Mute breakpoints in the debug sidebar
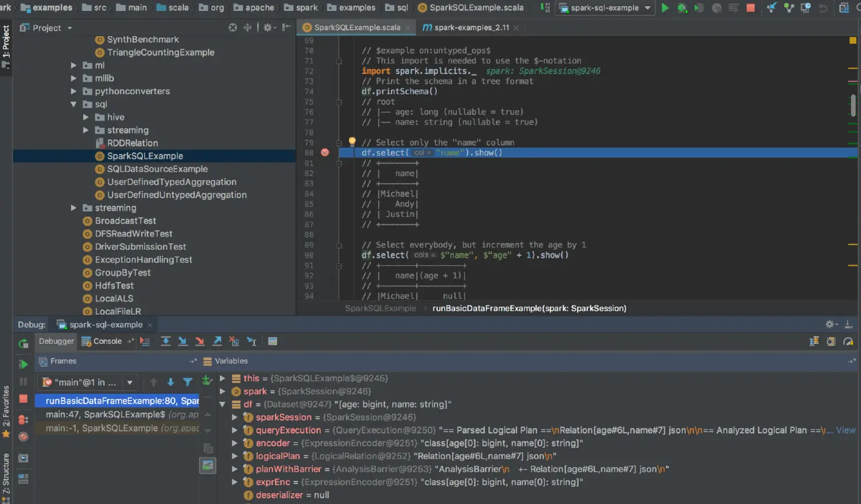Screen dimensions: 861x504 pyautogui.click(x=23, y=437)
